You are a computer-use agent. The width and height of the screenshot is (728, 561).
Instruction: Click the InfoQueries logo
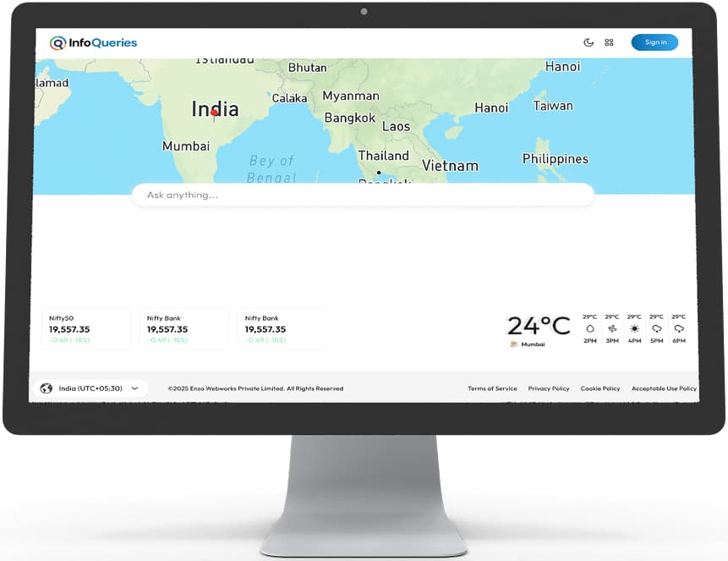pos(94,41)
